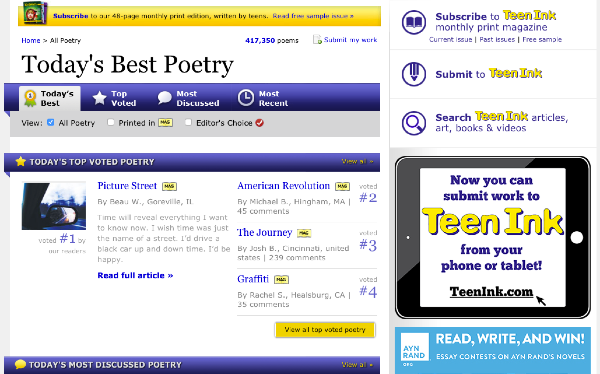Click Search Teen Ink articles sidebar text
The width and height of the screenshot is (600, 374).
coord(502,122)
